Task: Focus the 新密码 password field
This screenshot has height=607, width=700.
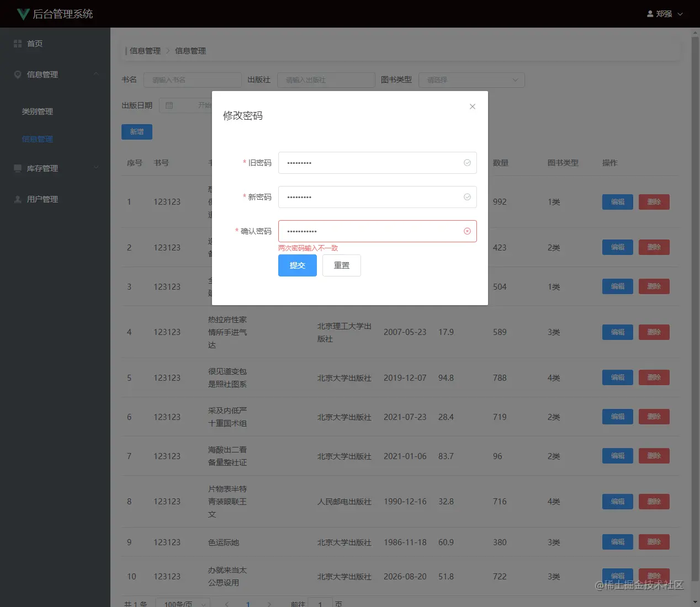Action: (378, 197)
